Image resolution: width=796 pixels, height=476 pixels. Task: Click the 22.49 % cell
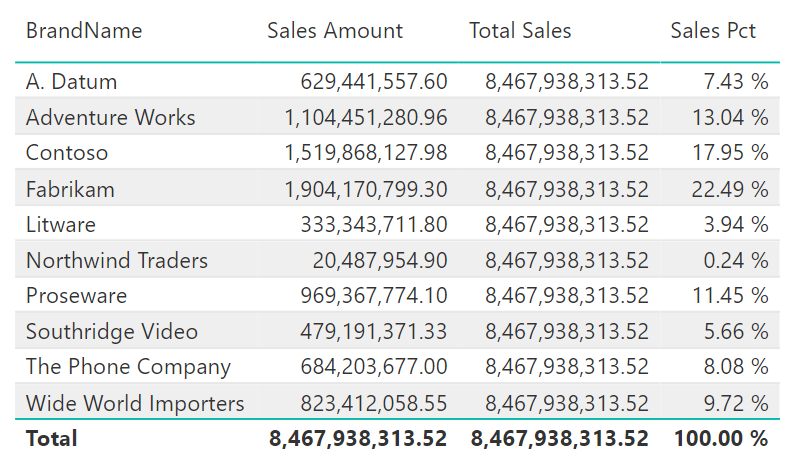730,190
